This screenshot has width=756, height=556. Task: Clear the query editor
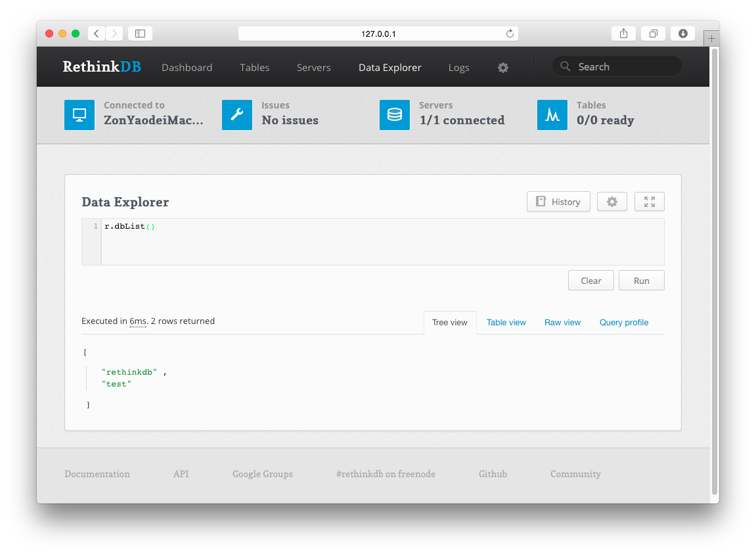(x=591, y=281)
